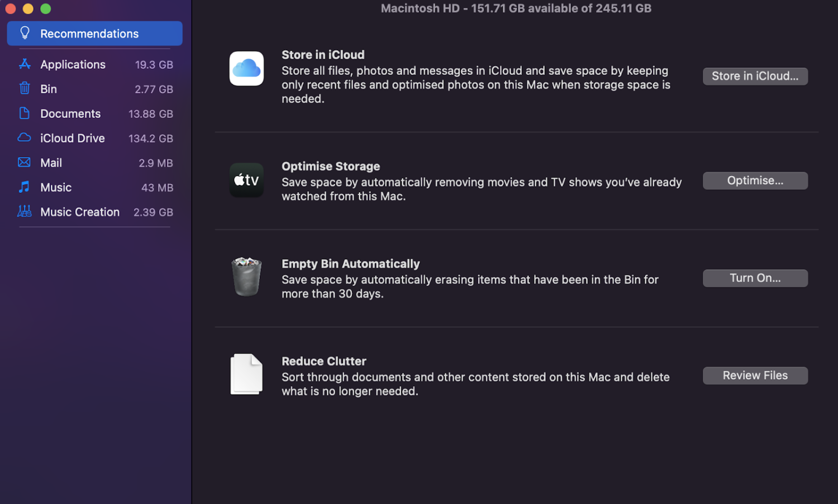
Task: Click the Documents page icon in sidebar
Action: 25,113
